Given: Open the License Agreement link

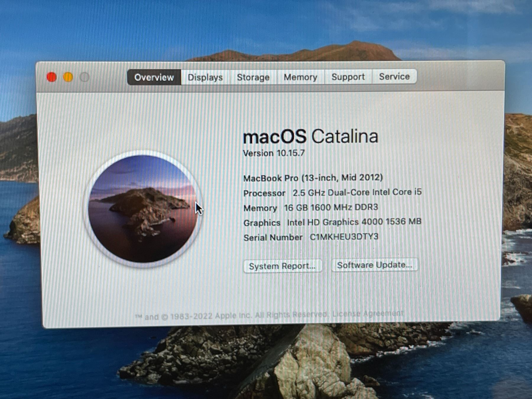Looking at the screenshot, I should [368, 313].
